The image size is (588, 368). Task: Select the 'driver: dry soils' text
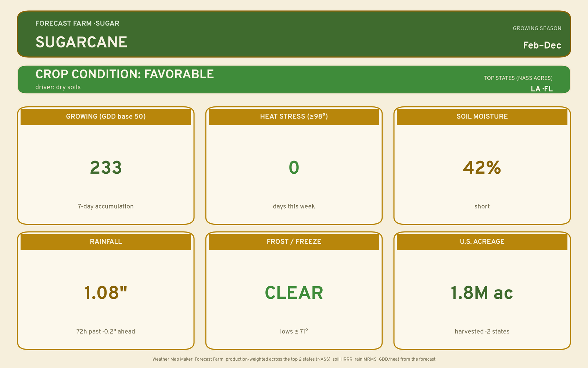point(58,87)
